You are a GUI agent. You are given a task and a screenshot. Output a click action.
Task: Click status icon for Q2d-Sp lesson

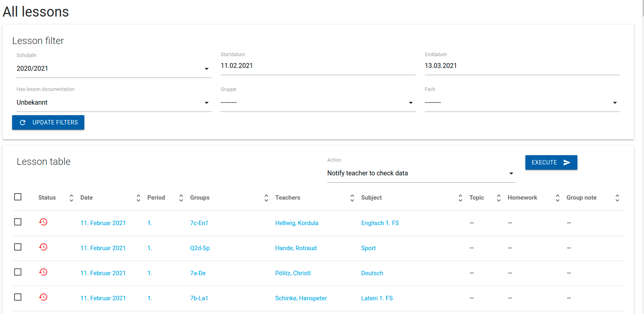(x=43, y=247)
